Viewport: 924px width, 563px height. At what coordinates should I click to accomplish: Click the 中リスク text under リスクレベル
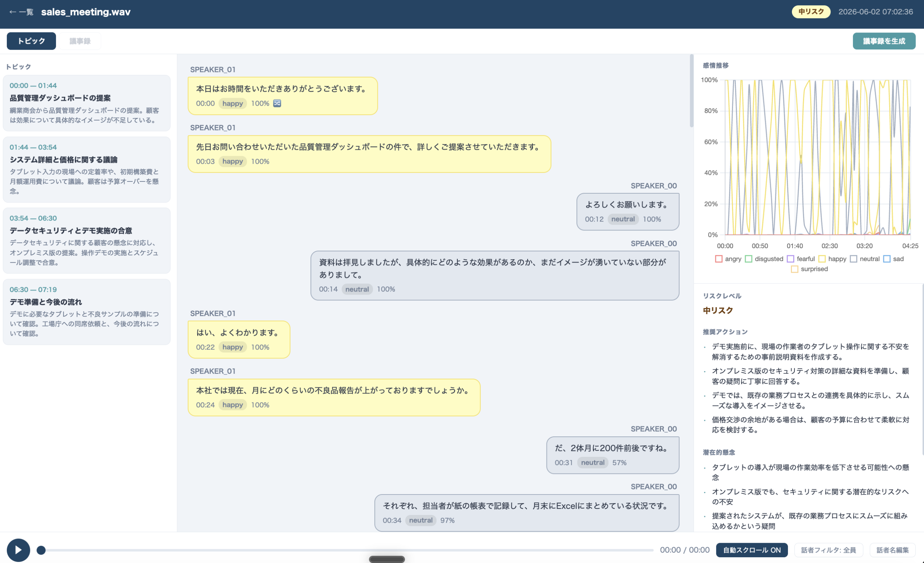(x=718, y=310)
